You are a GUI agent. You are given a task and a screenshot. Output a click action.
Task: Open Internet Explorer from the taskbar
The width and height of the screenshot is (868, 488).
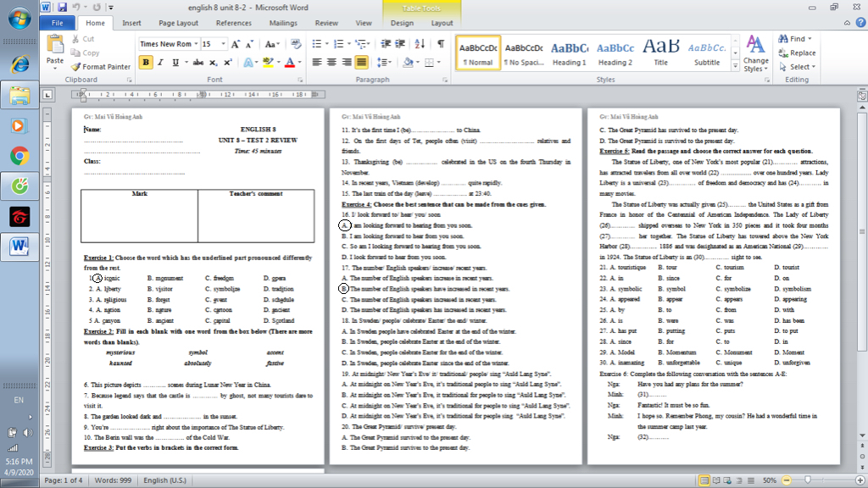[x=19, y=64]
